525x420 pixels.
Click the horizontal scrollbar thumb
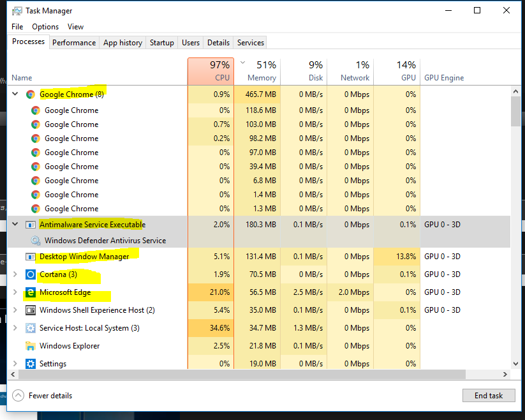tap(242, 375)
